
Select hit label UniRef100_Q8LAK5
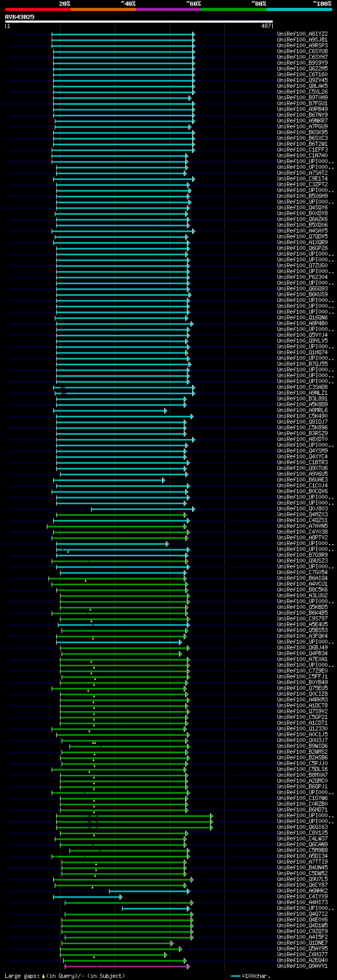pos(302,86)
